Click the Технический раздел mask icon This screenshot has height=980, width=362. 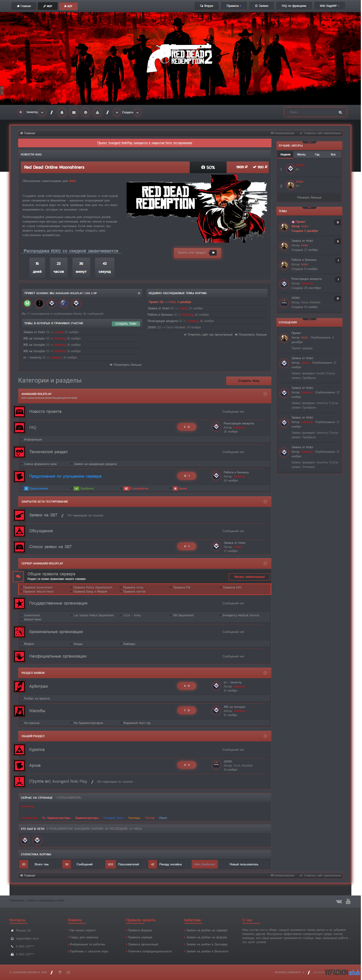click(19, 452)
